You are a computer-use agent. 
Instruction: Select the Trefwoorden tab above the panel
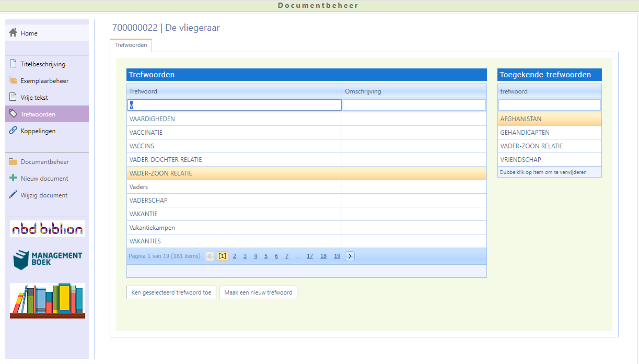click(x=131, y=45)
